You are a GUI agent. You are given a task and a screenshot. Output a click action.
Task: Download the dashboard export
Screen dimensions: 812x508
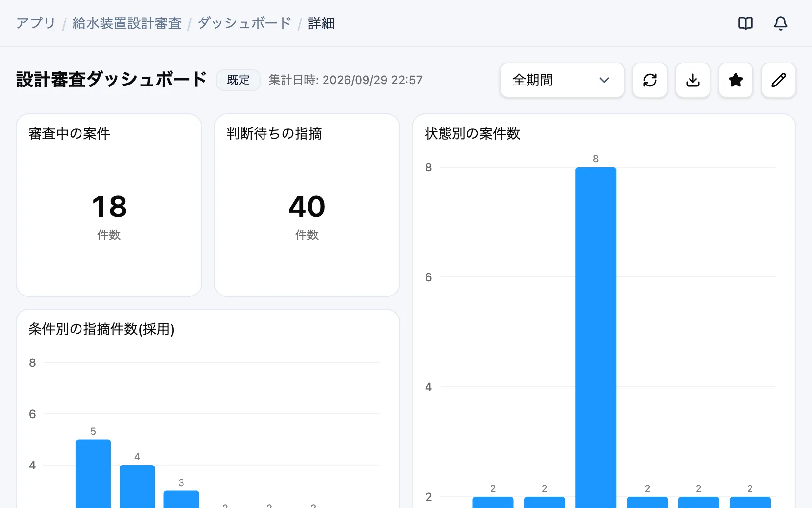692,80
